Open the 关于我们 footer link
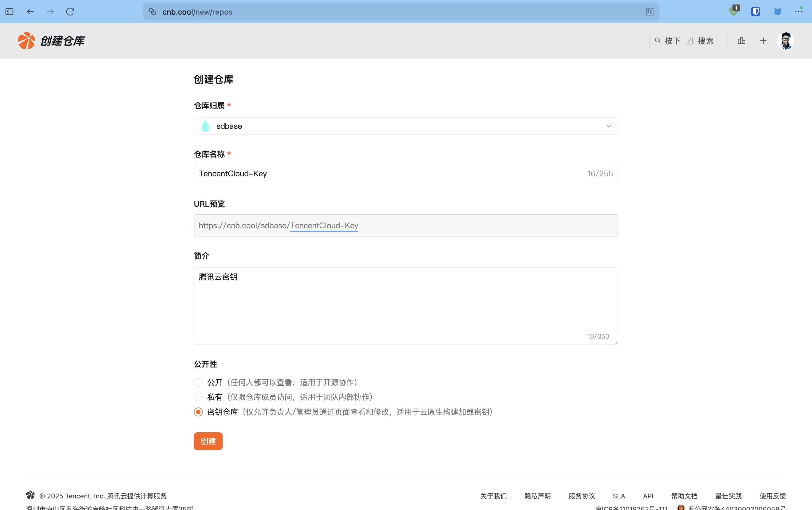This screenshot has height=510, width=812. (x=493, y=496)
